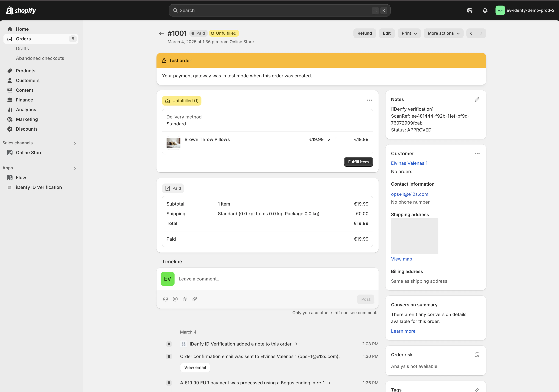Open the Sidekick assistant icon in top bar

click(470, 10)
